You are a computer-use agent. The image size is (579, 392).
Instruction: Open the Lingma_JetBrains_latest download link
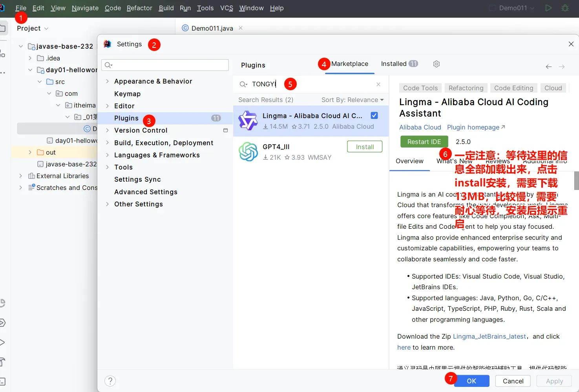click(490, 336)
